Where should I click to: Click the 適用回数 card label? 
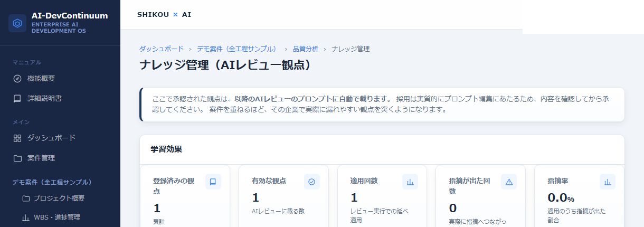tap(364, 181)
